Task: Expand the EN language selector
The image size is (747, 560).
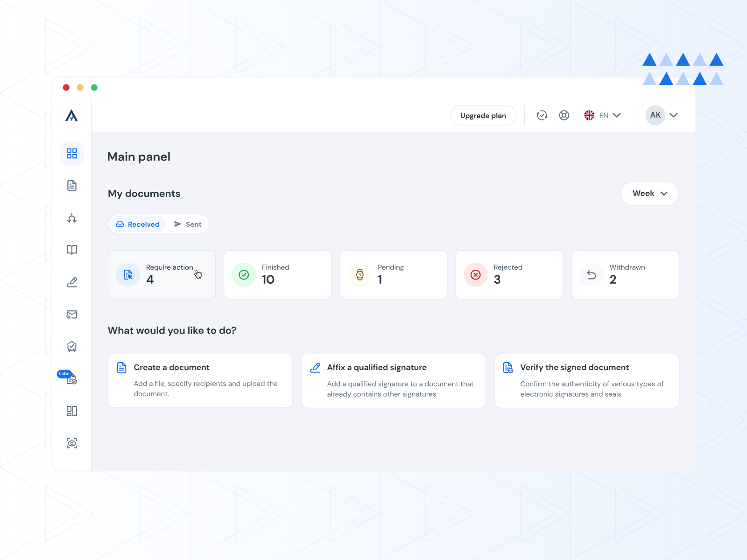Action: [602, 115]
